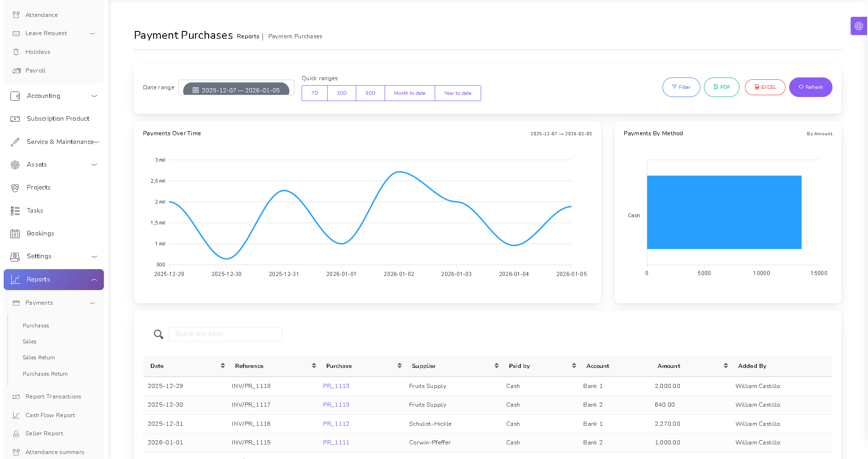The image size is (868, 459).
Task: Click the Tasks list icon in sidebar
Action: pos(15,211)
